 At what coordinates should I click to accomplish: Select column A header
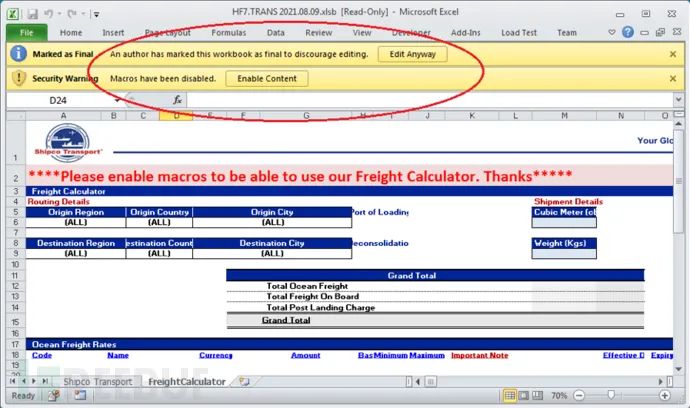[63, 116]
